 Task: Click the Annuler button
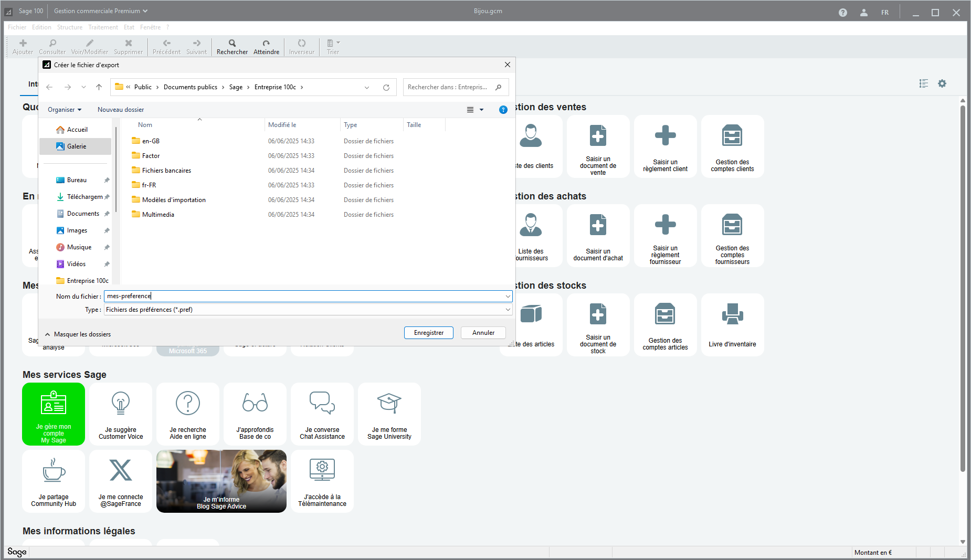coord(483,333)
